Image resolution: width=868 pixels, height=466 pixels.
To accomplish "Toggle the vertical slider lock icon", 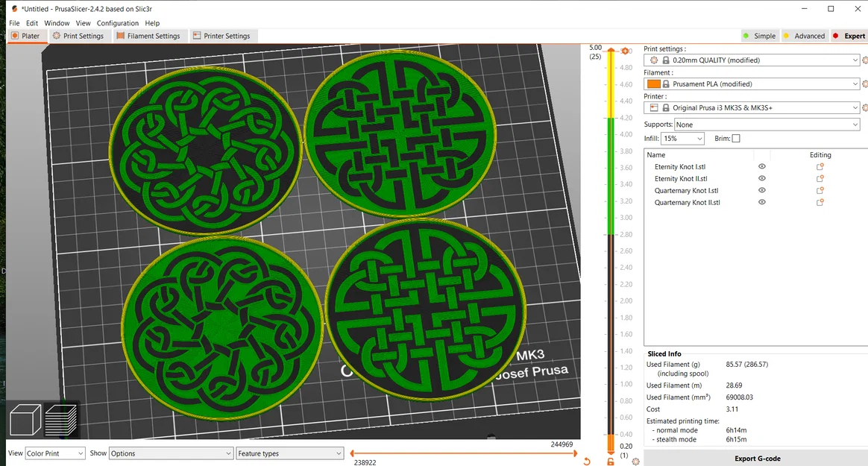I will point(611,462).
